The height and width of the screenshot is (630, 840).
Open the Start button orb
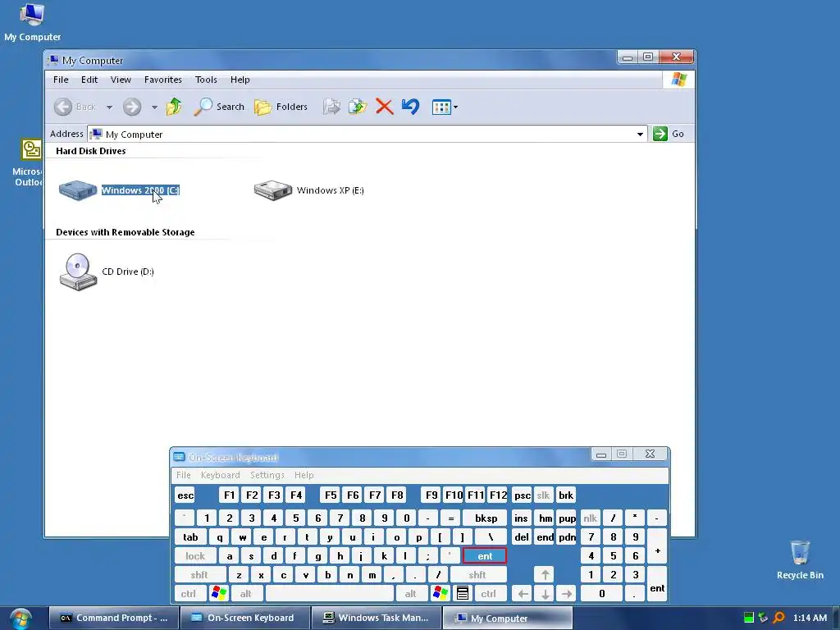point(21,619)
